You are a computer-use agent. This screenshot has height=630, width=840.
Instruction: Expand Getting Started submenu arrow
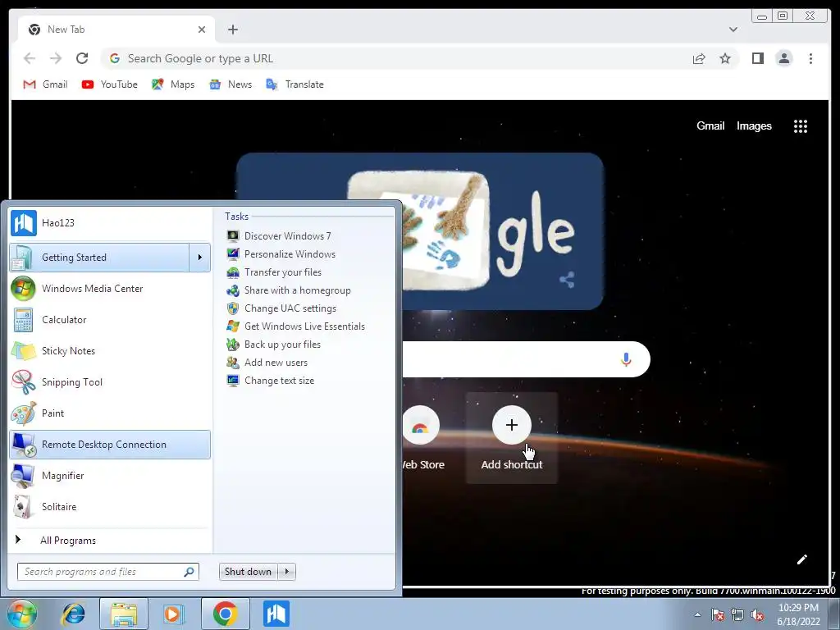pyautogui.click(x=200, y=258)
